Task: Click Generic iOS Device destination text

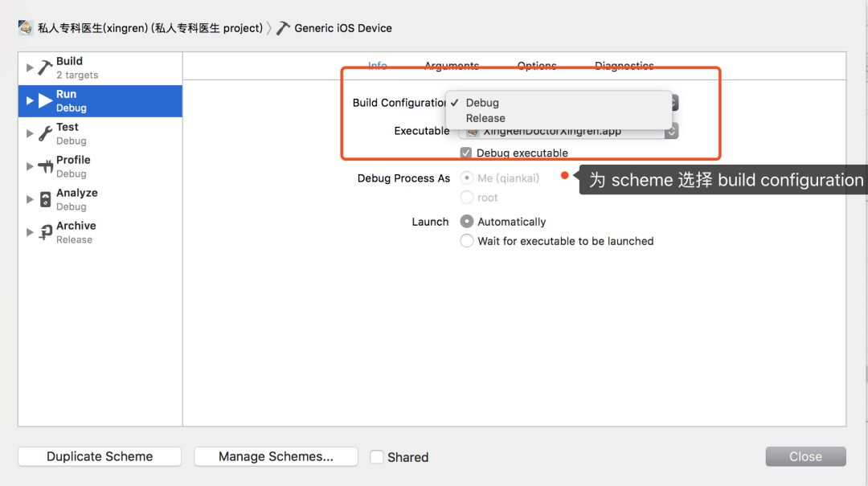Action: [342, 28]
